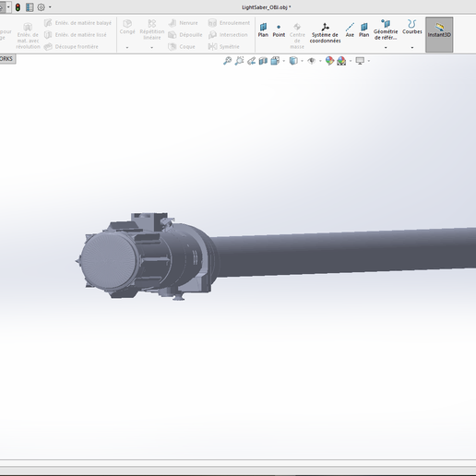
Task: Select the Coque shell tool
Action: (x=182, y=47)
